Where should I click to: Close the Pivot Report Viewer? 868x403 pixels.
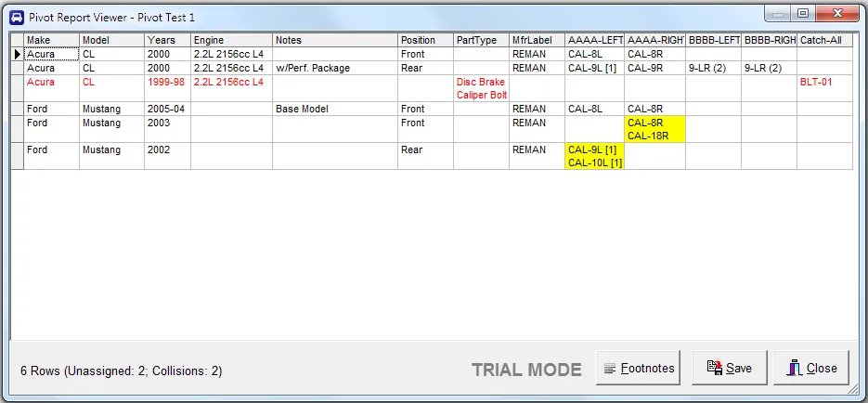[811, 368]
